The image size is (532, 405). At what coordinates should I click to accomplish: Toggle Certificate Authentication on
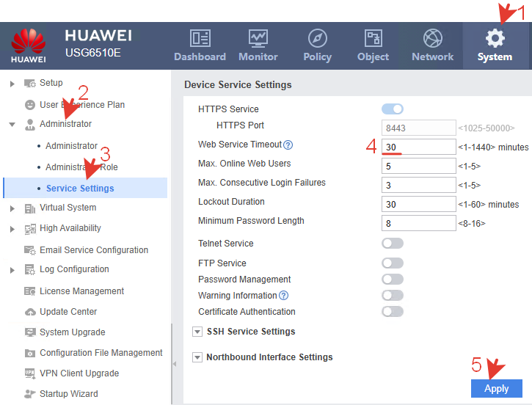tap(393, 312)
